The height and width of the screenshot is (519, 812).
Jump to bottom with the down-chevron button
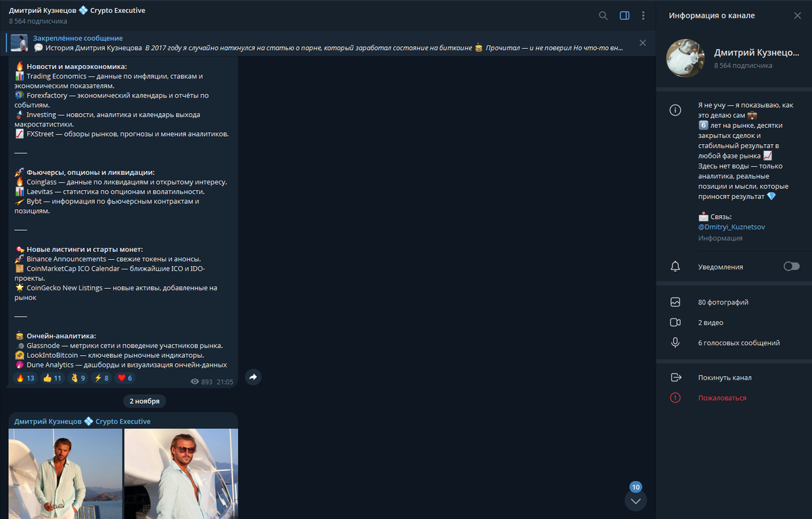point(635,501)
